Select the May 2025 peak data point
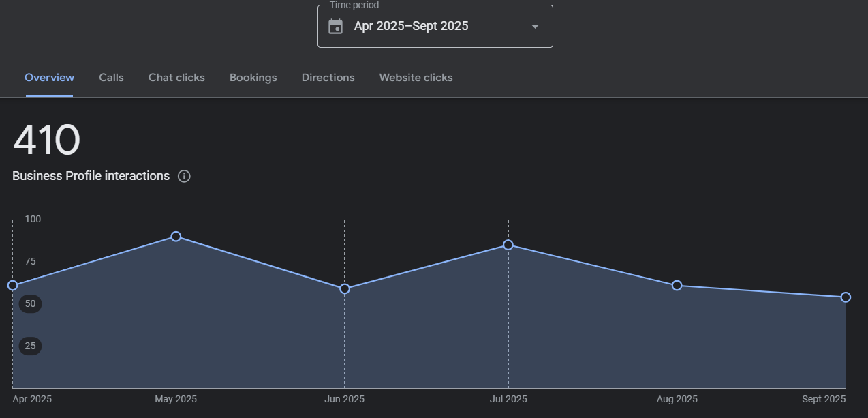This screenshot has width=868, height=418. tap(176, 237)
